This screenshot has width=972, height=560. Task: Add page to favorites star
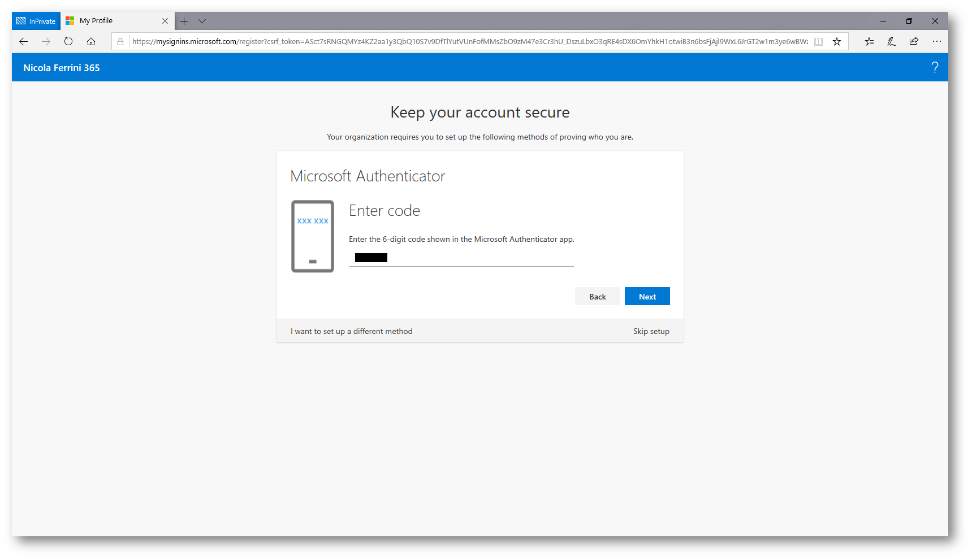837,41
